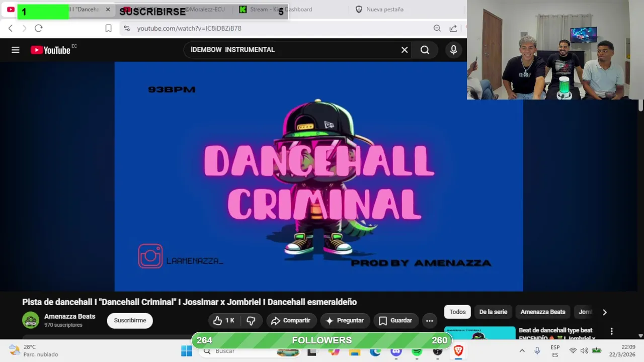The height and width of the screenshot is (362, 644).
Task: Clear the search query with X
Action: (x=405, y=50)
